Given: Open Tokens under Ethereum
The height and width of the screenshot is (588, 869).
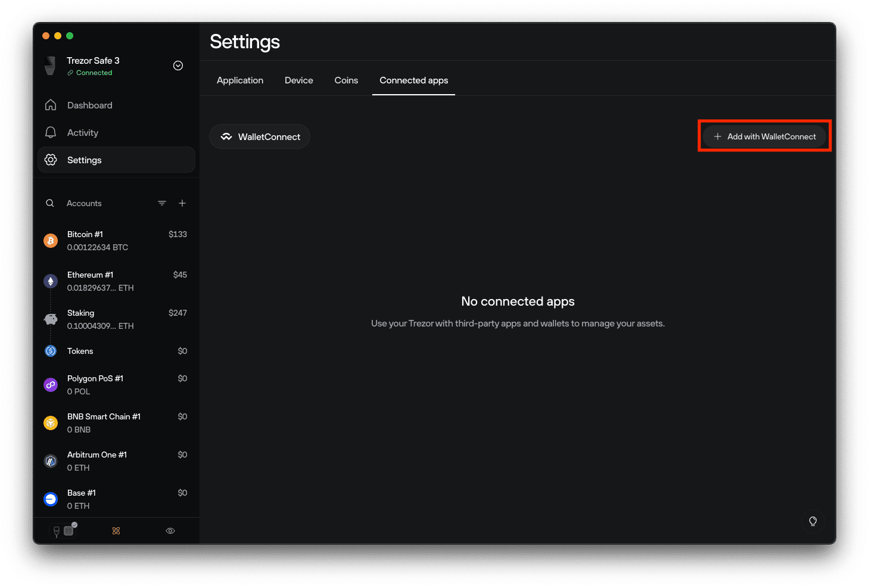Looking at the screenshot, I should [116, 351].
